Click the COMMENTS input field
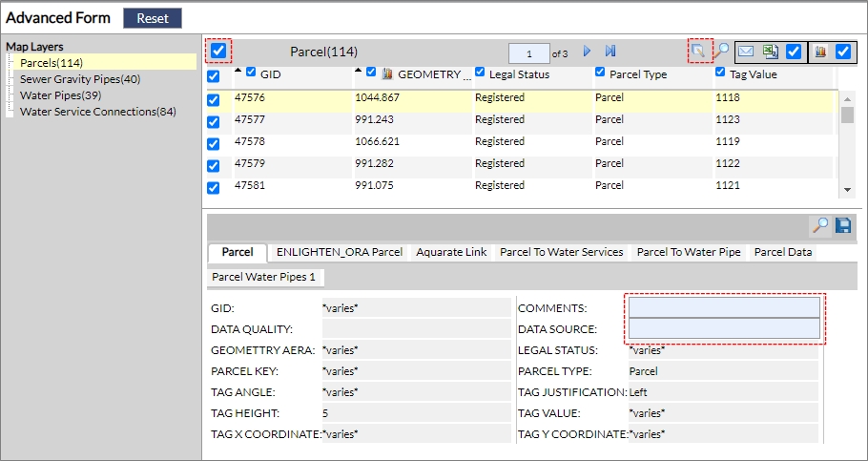This screenshot has width=868, height=461. [x=724, y=307]
